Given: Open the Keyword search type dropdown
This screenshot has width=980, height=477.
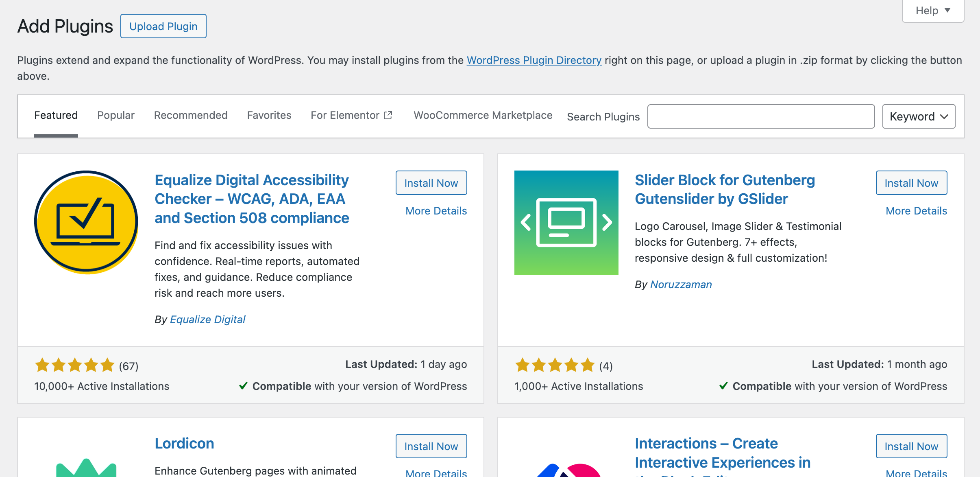Looking at the screenshot, I should tap(918, 117).
